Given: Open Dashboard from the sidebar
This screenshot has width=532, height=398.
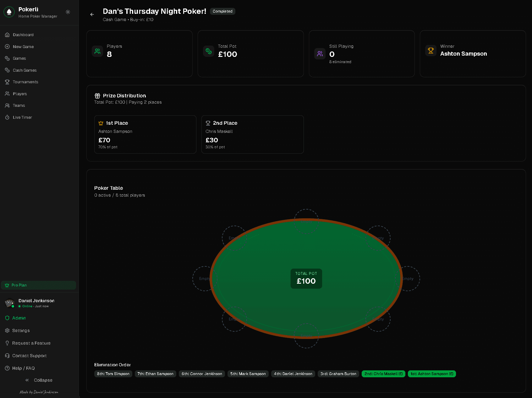Looking at the screenshot, I should 23,35.
